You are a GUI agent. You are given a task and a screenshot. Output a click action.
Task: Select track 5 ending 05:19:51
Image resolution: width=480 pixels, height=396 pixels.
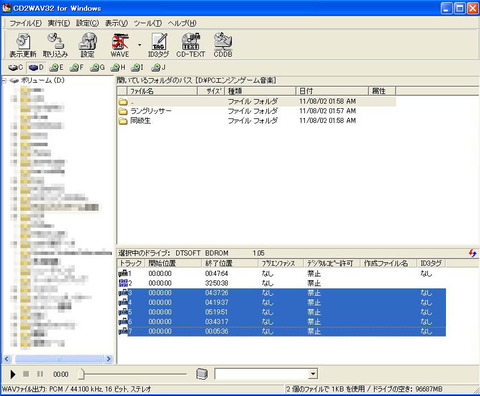pos(282,312)
